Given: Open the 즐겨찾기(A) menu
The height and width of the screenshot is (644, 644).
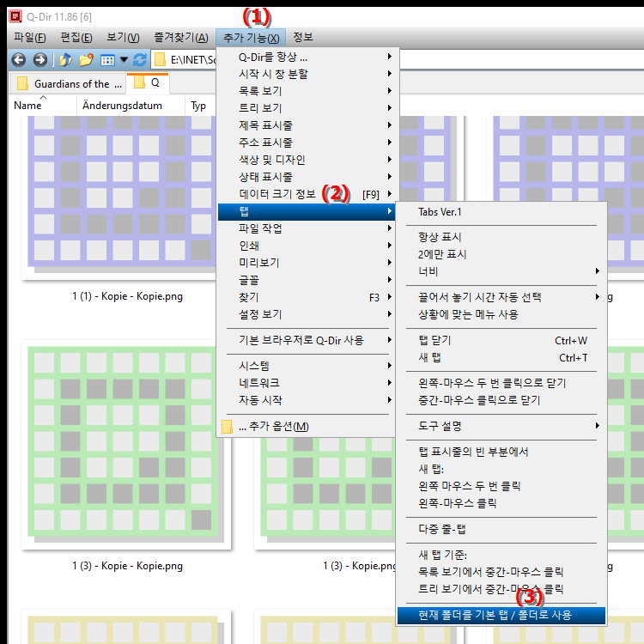Looking at the screenshot, I should 180,38.
